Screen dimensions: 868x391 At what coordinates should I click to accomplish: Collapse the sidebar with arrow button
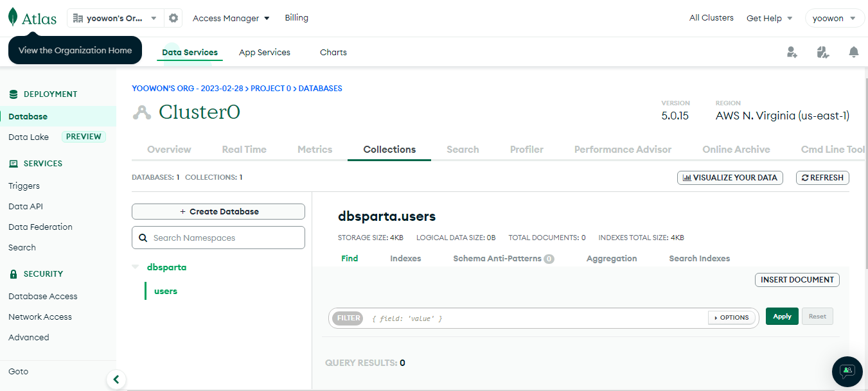pos(116,379)
